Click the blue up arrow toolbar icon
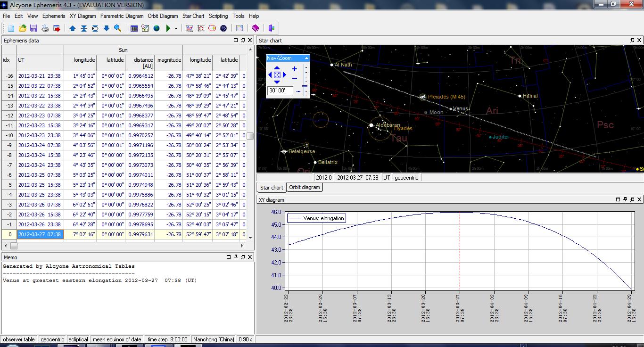This screenshot has width=644, height=347. (73, 28)
